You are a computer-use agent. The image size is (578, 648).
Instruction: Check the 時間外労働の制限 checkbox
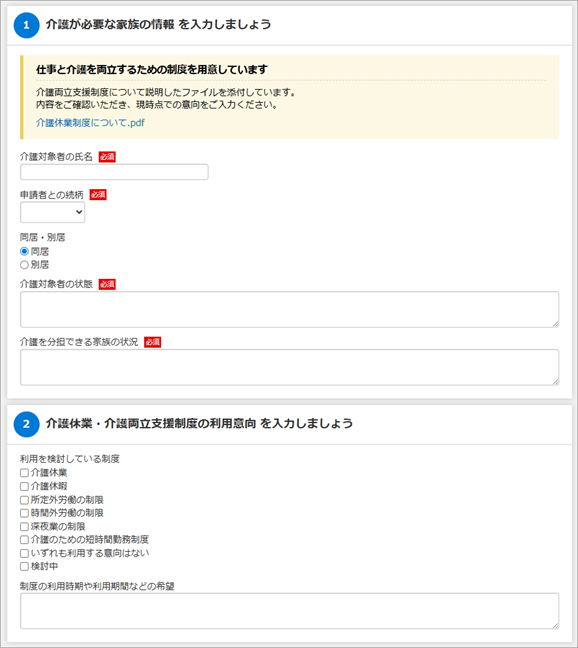[24, 513]
